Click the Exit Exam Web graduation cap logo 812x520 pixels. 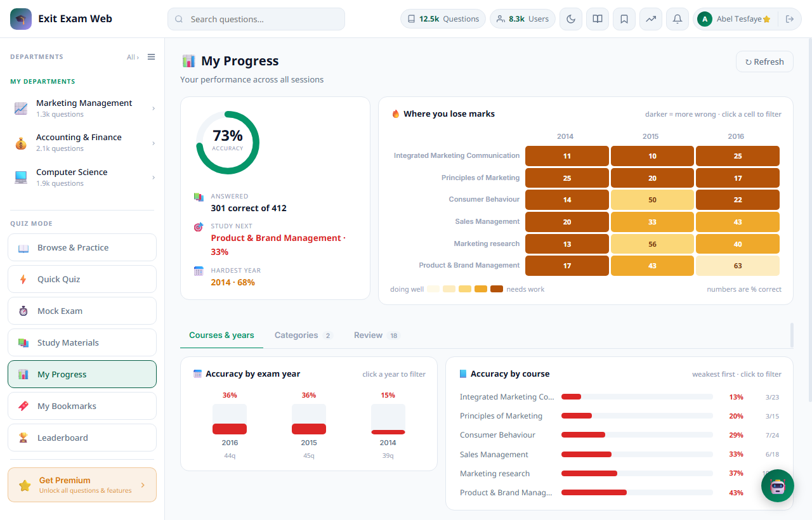pyautogui.click(x=21, y=19)
